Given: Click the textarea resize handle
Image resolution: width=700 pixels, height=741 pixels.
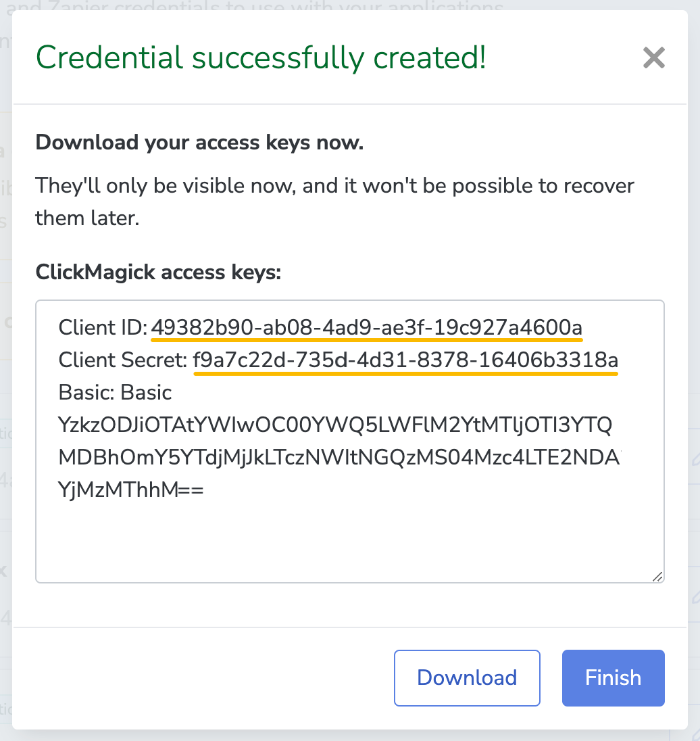Looking at the screenshot, I should [x=657, y=576].
